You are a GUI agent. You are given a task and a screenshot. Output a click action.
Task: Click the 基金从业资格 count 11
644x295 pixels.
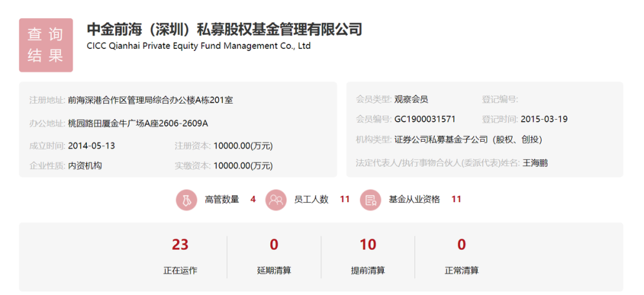click(457, 200)
